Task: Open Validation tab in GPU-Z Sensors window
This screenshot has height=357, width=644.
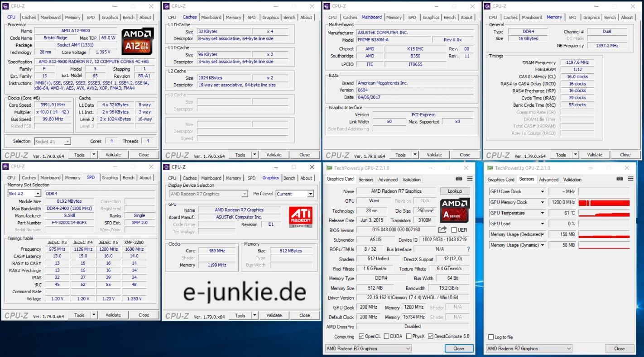Action: (572, 180)
